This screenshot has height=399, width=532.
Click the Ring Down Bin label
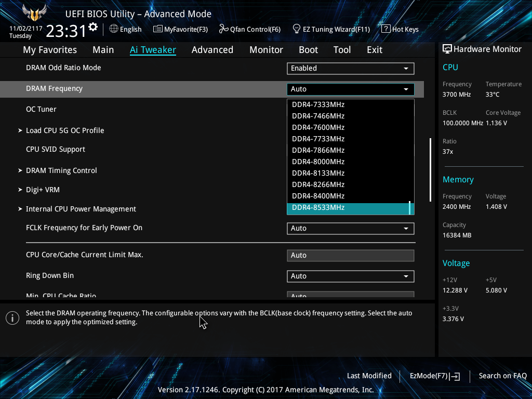[x=50, y=275]
